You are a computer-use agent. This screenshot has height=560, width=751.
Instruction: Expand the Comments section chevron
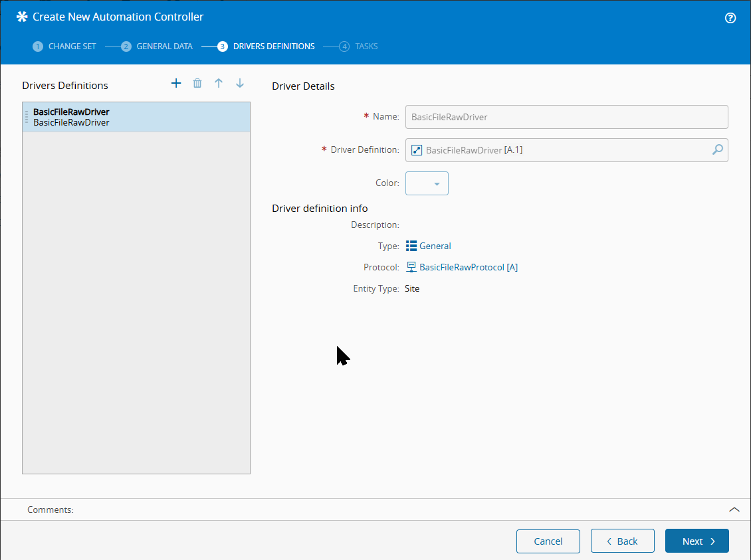pyautogui.click(x=734, y=510)
